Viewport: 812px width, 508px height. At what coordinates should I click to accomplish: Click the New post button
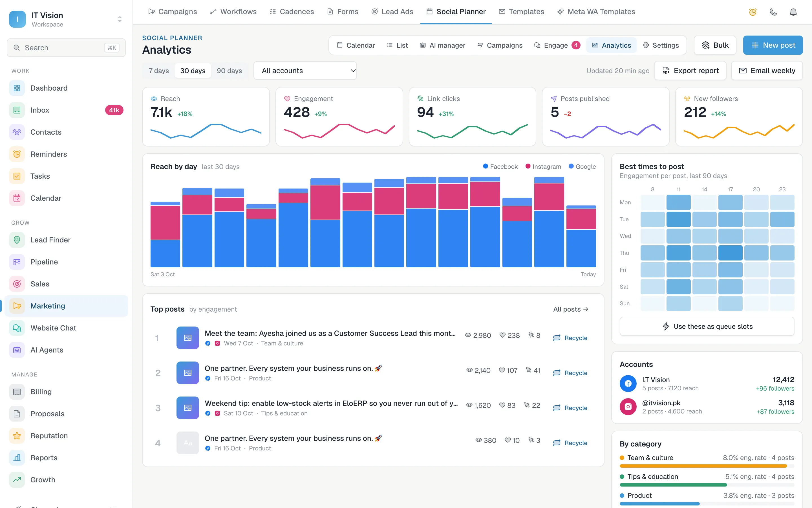pyautogui.click(x=773, y=45)
